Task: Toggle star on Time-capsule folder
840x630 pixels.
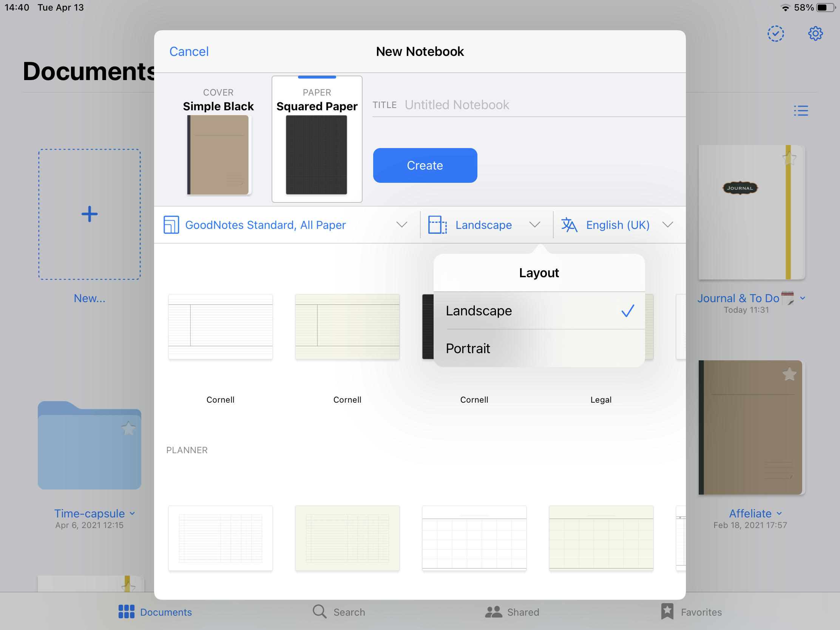Action: tap(128, 429)
